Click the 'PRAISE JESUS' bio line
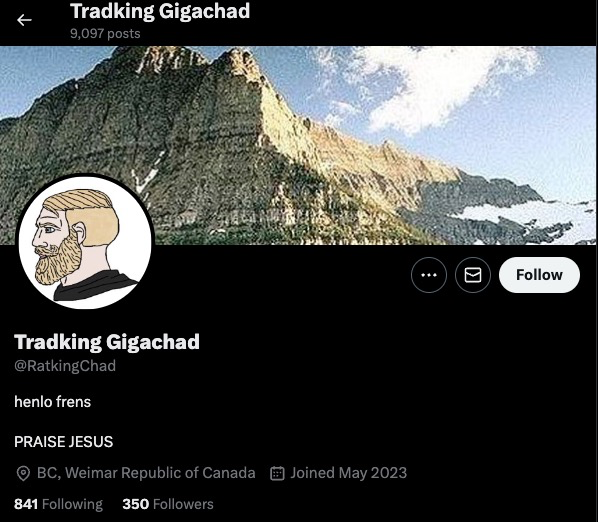The width and height of the screenshot is (598, 522). pos(64,442)
